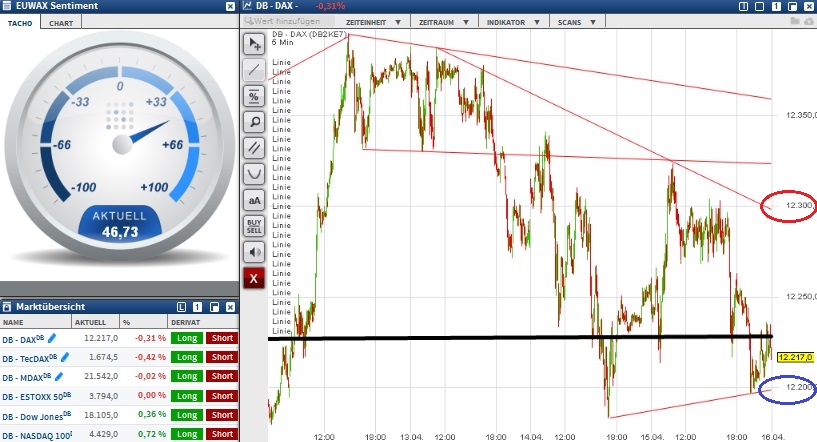Click the Marktübersicht panel title icon
This screenshot has width=817, height=442.
[7, 307]
